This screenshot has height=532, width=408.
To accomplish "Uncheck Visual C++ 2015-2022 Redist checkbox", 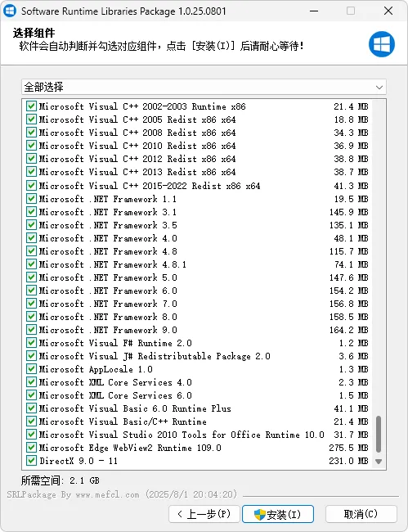I will tap(31, 186).
